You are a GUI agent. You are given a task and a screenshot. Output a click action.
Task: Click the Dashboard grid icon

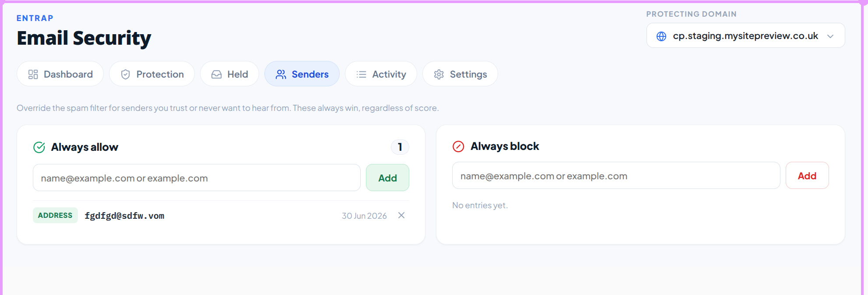[x=33, y=75]
